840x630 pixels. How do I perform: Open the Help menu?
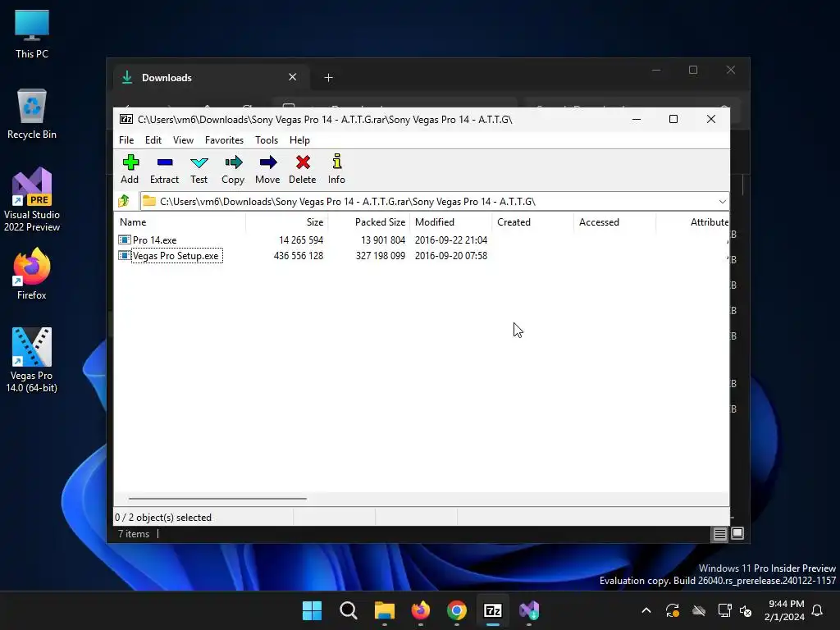(299, 140)
